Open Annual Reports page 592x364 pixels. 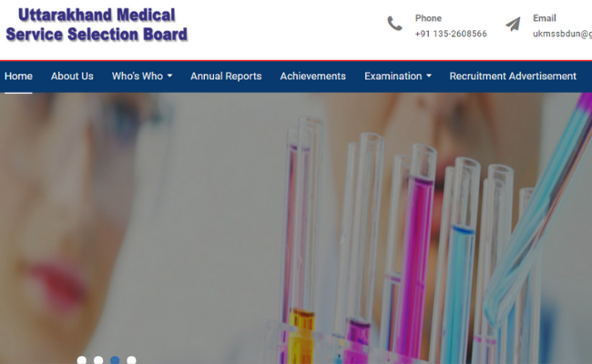point(226,76)
